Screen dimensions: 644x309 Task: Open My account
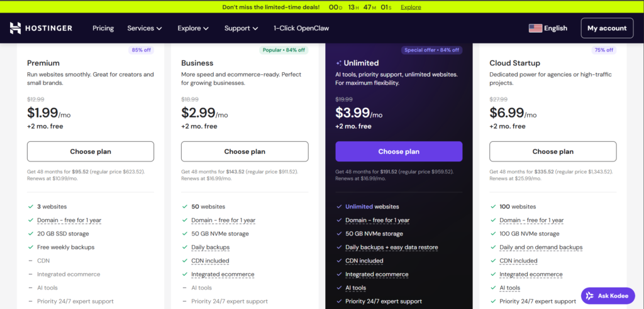607,28
